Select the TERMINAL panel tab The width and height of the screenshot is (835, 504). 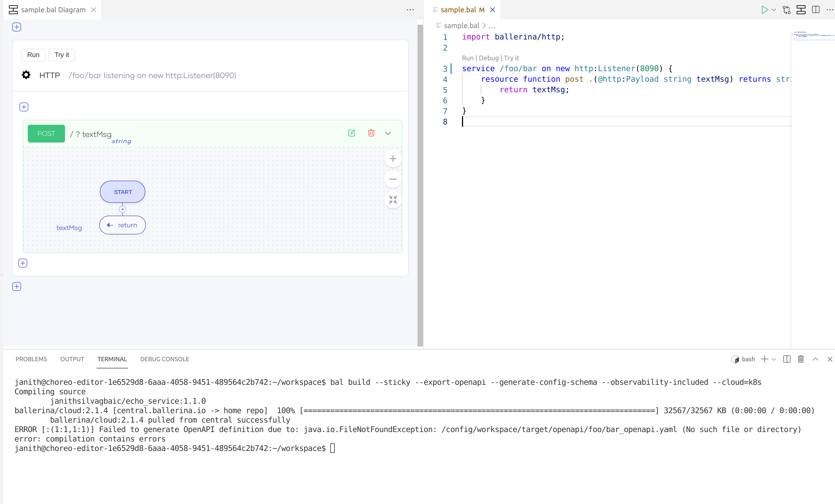(x=112, y=359)
